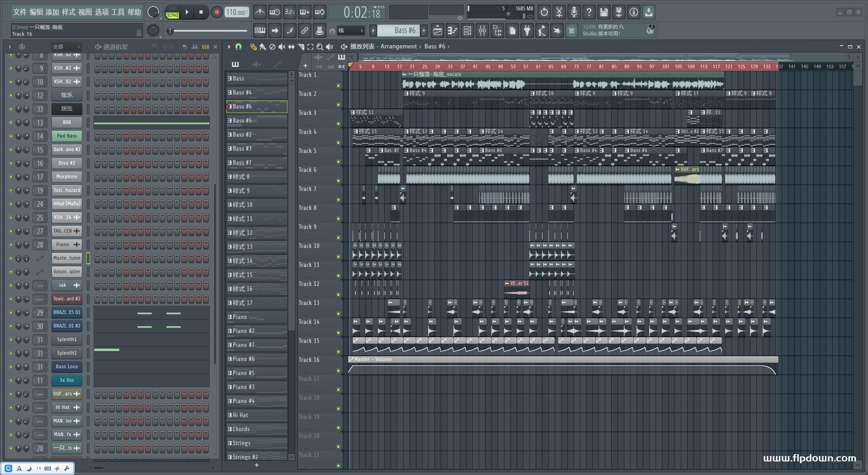
Task: Open the 线 snap setting dropdown
Action: tap(351, 31)
